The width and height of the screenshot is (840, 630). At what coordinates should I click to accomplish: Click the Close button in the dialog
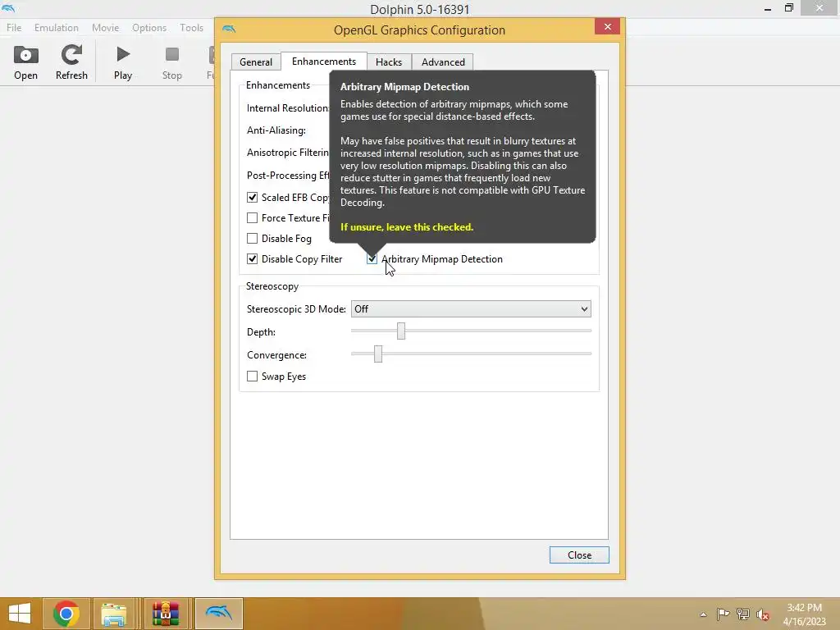pos(579,555)
